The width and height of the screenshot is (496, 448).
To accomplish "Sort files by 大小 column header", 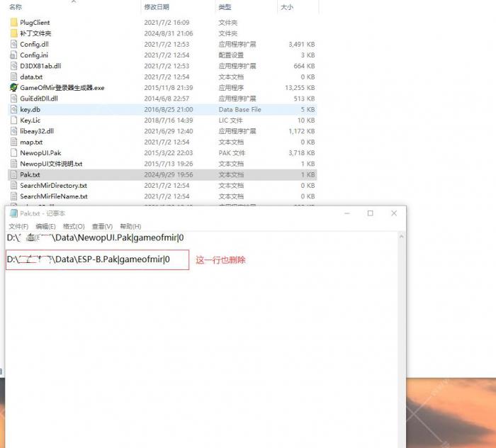I will tap(286, 7).
